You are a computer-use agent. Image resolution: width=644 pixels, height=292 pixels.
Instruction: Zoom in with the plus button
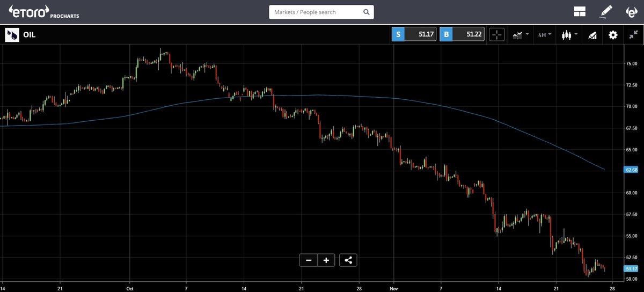point(326,260)
